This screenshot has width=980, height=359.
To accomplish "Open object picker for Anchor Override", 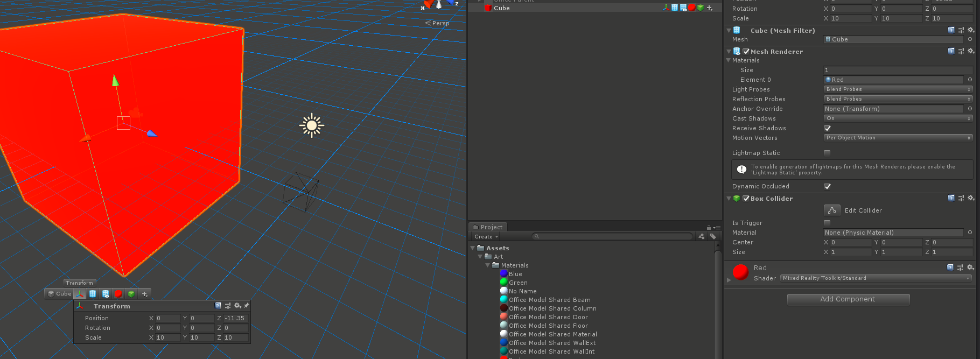I will click(x=970, y=109).
